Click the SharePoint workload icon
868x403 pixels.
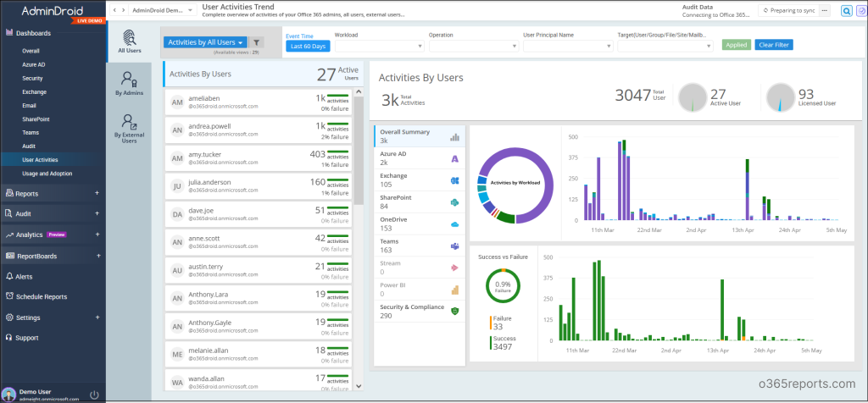point(455,202)
